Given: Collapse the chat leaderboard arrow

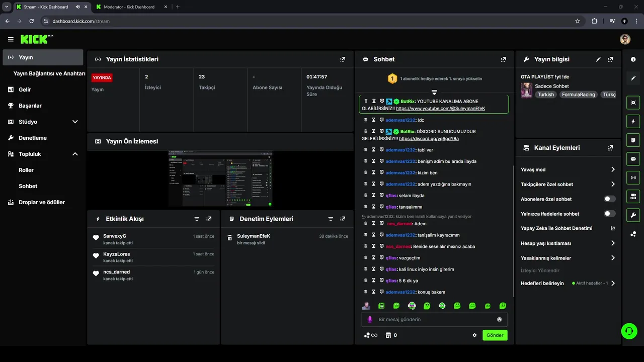Looking at the screenshot, I should pos(434,92).
